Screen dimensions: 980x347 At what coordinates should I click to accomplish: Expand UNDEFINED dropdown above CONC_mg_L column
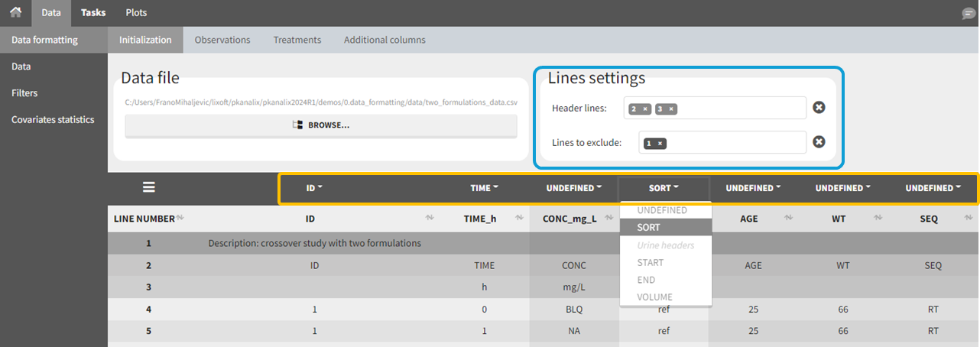(x=573, y=188)
